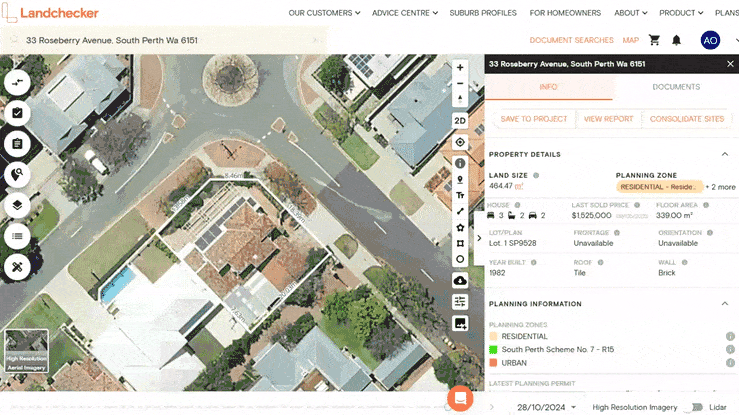The height and width of the screenshot is (415, 739).
Task: Open the clipboard notes sidebar tool
Action: pos(17,144)
